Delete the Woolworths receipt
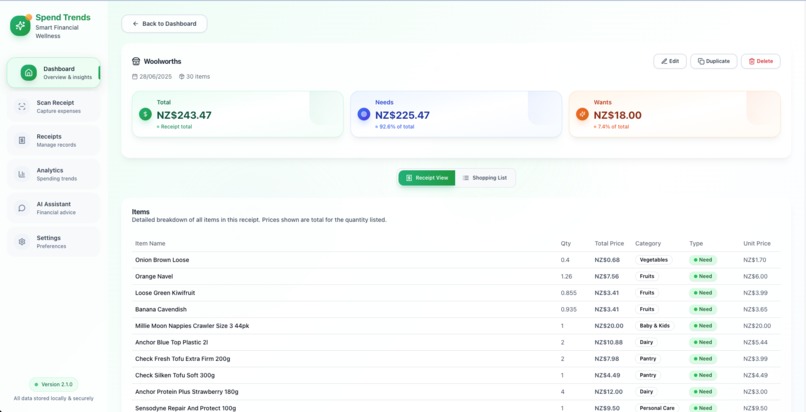806x412 pixels. click(x=761, y=61)
